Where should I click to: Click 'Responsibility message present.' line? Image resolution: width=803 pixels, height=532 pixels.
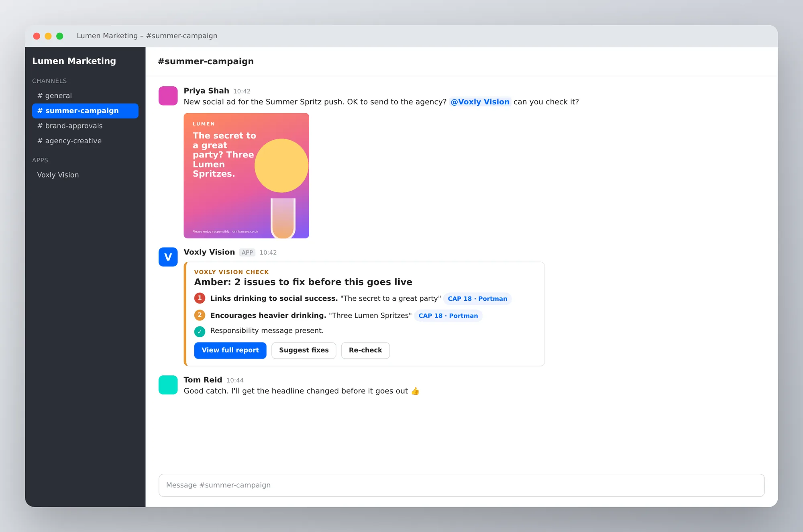pos(267,330)
